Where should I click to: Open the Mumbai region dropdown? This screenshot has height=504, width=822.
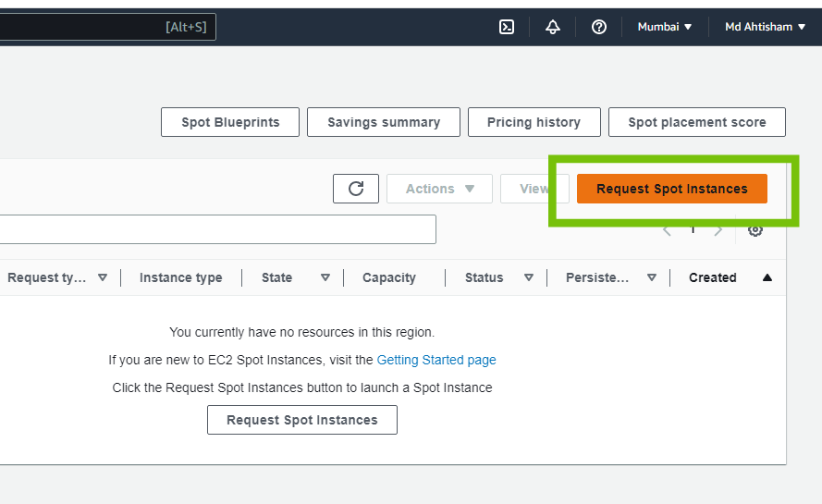click(x=665, y=27)
